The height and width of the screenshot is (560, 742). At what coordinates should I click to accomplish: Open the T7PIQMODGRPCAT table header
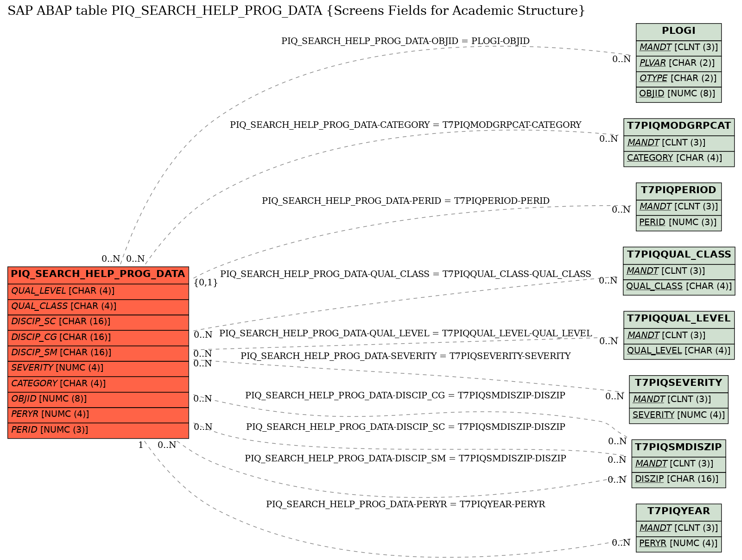(679, 126)
